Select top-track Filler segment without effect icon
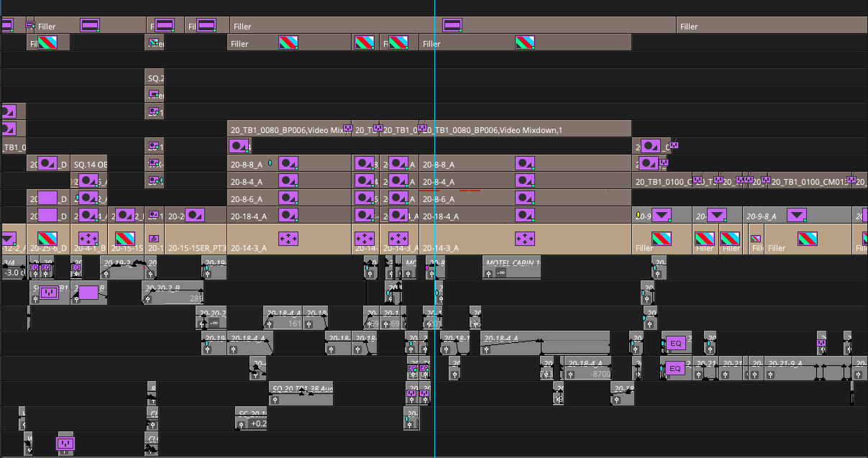Screen dimensions: 868x458 click(772, 26)
